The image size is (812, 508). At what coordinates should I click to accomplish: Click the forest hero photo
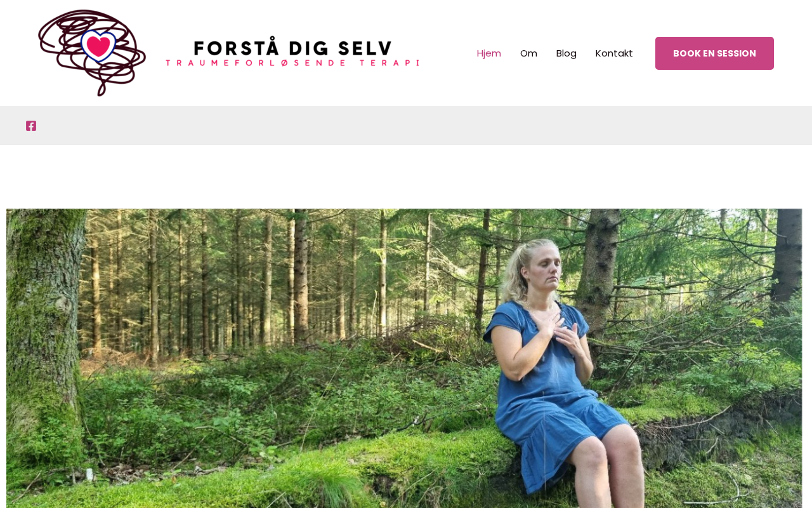[404, 358]
